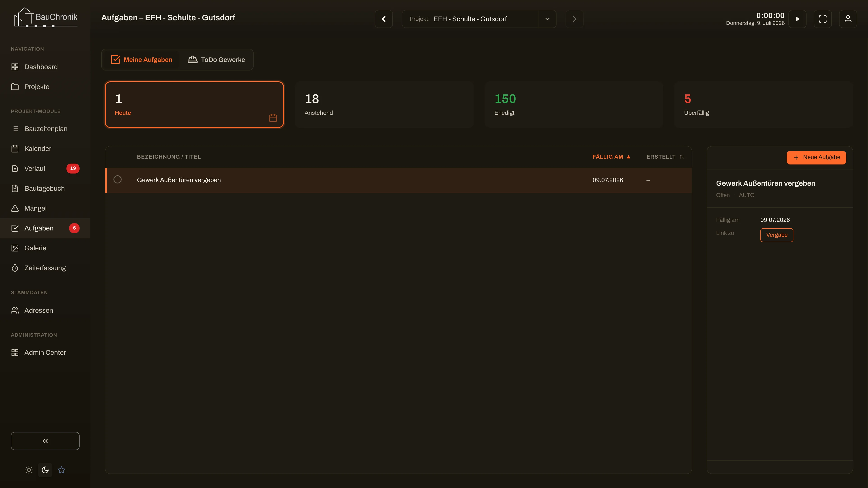
Task: Click Fällig am date in detail panel
Action: click(x=775, y=220)
